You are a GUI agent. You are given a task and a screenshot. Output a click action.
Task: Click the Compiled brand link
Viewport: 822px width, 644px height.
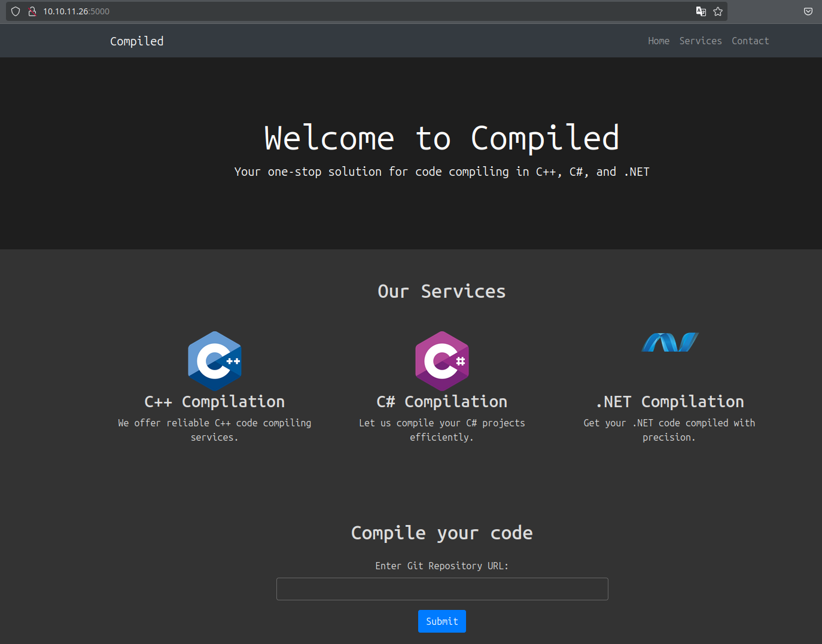[136, 41]
